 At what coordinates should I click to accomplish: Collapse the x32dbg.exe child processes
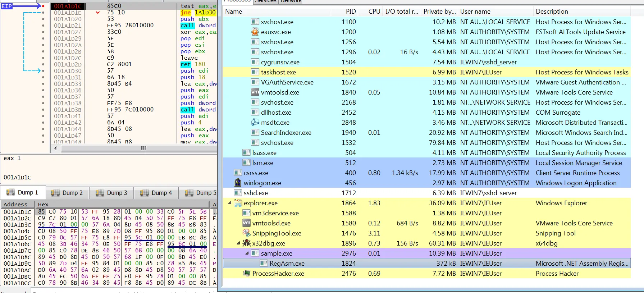238,243
